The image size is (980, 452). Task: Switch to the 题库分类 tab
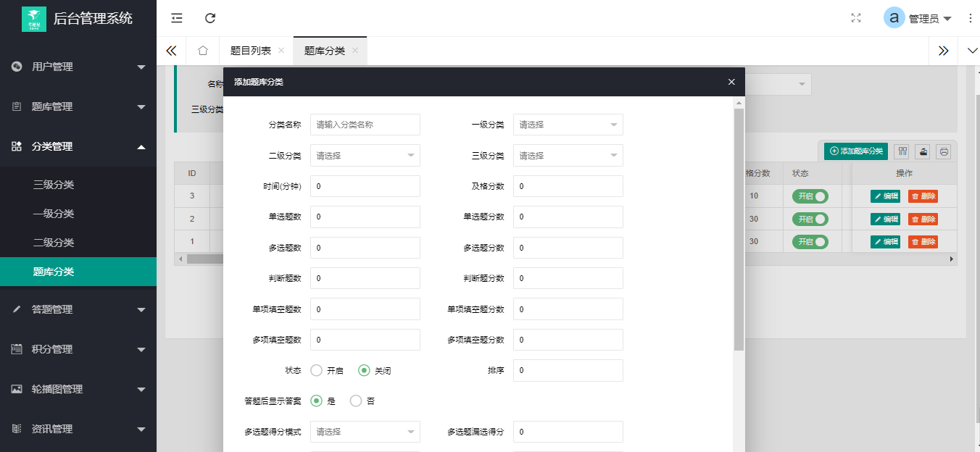coord(325,51)
